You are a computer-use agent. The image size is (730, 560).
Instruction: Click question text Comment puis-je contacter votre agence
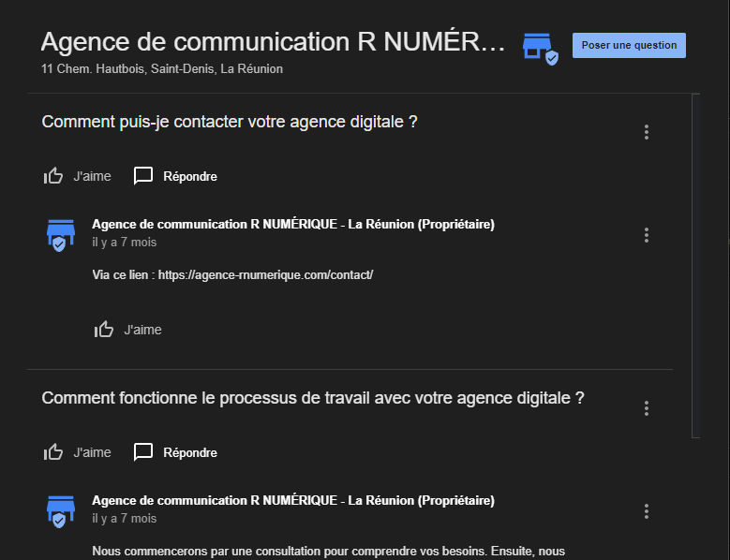click(230, 122)
